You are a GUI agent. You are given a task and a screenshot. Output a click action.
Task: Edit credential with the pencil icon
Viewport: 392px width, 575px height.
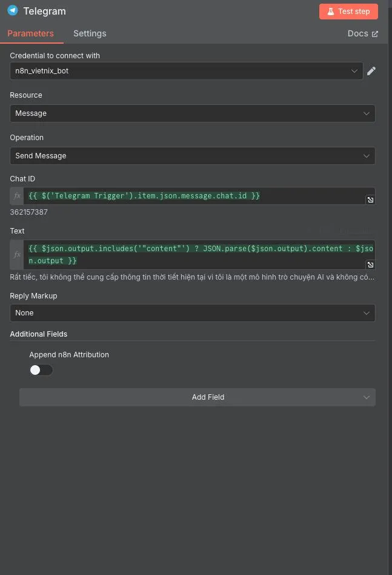pyautogui.click(x=371, y=71)
